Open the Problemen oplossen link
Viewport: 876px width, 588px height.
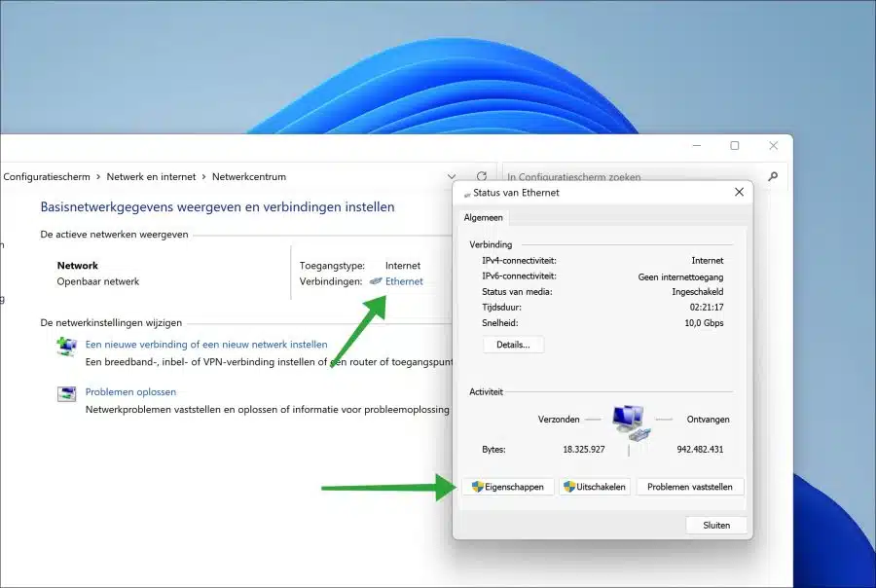pos(130,391)
